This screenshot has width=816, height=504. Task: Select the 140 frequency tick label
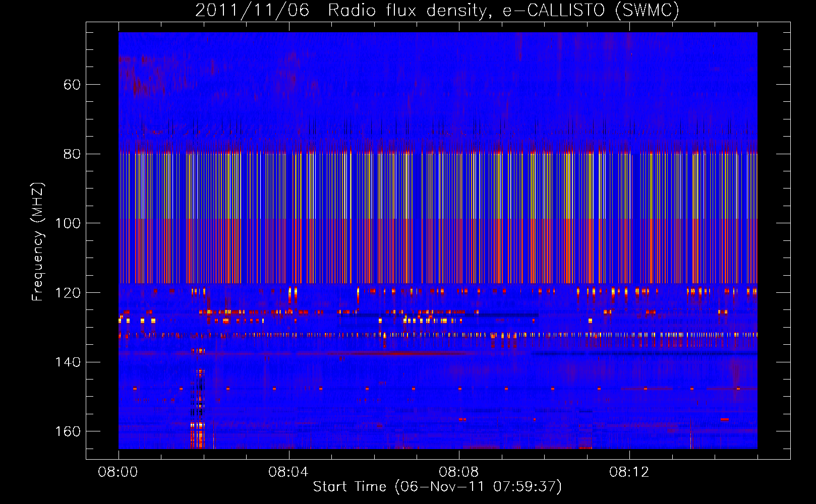[68, 362]
